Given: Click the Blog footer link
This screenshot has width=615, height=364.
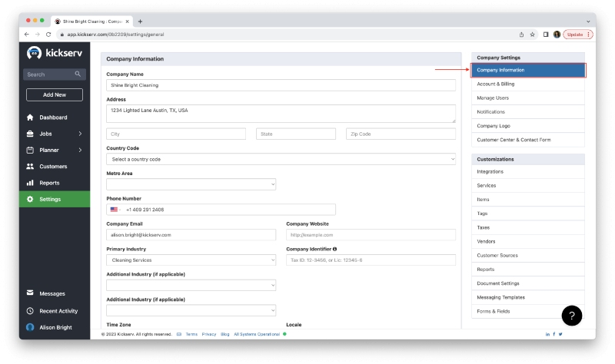Looking at the screenshot, I should pyautogui.click(x=224, y=334).
